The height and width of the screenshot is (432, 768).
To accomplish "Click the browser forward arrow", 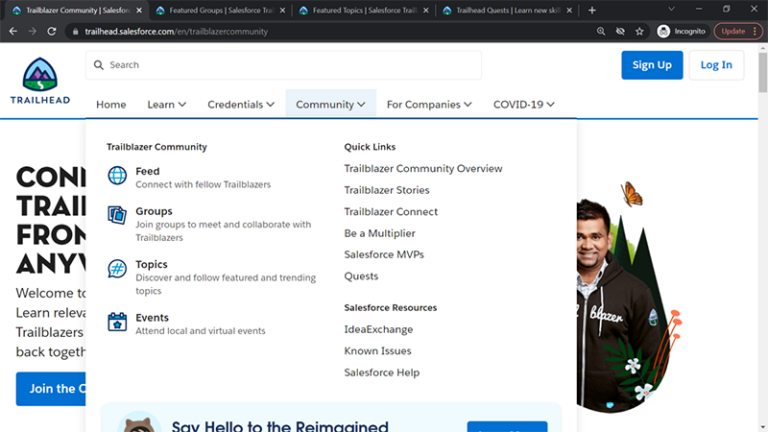I will click(32, 31).
